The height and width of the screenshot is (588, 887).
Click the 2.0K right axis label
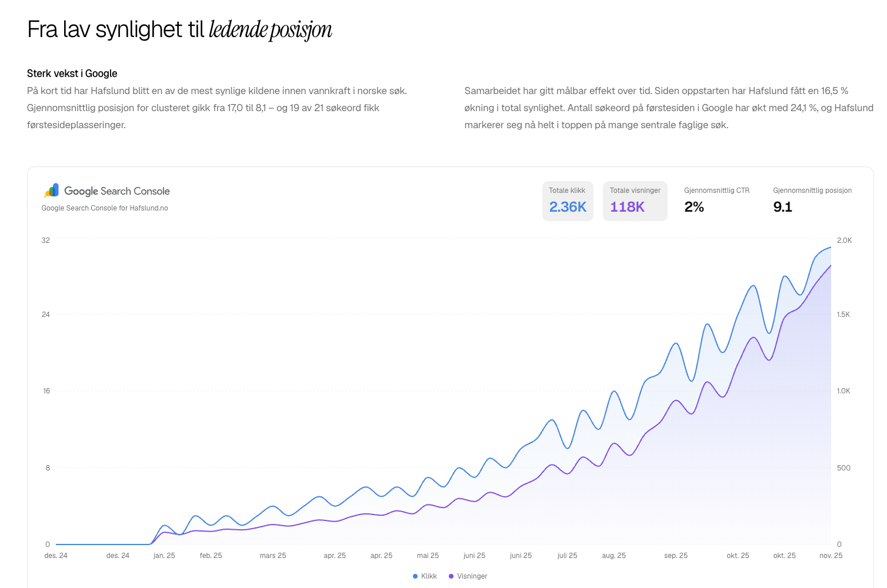coord(844,240)
